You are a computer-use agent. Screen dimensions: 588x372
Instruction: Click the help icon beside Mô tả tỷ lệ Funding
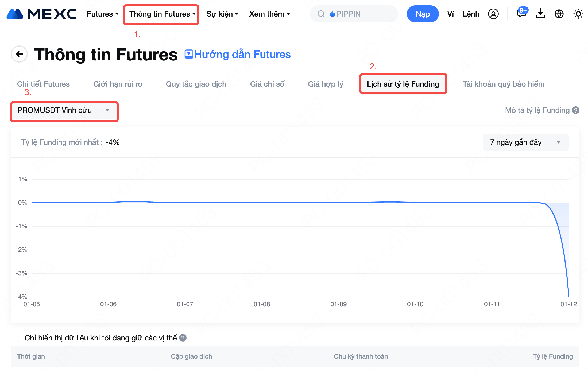[x=576, y=110]
